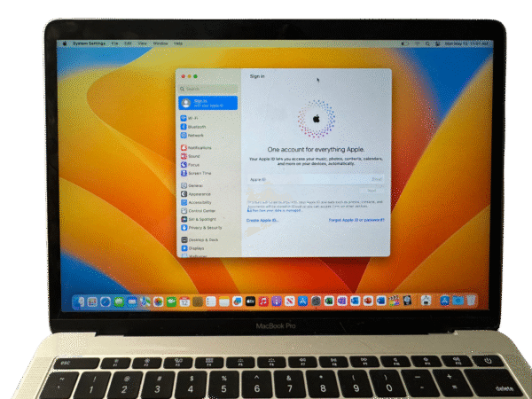Open the Help menu
The width and height of the screenshot is (532, 399).
pos(178,43)
